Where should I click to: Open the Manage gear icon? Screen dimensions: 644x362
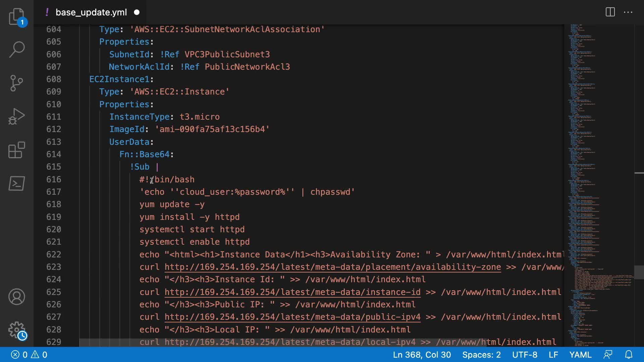pos(16,330)
